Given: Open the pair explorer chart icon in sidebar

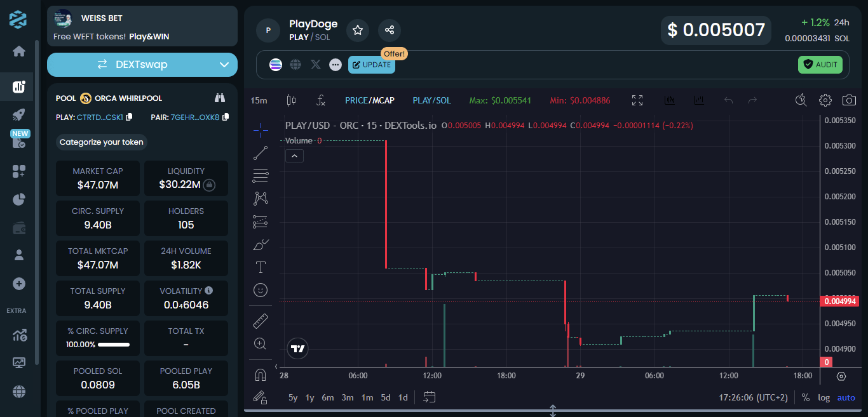Looking at the screenshot, I should pyautogui.click(x=18, y=87).
